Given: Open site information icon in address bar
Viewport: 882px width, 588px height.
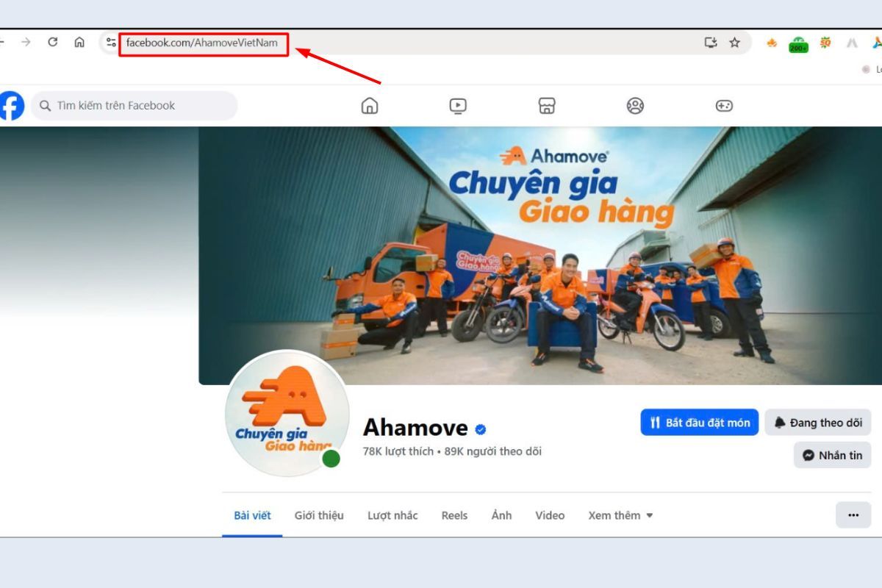Looking at the screenshot, I should pos(110,43).
